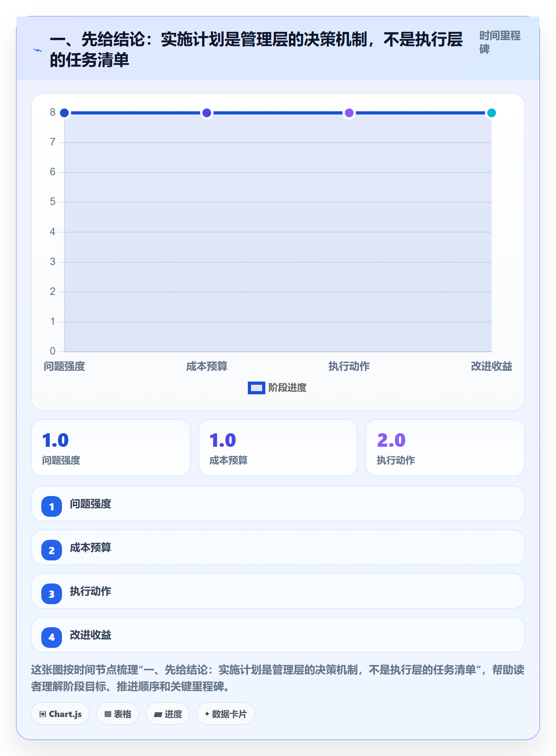Click the 时间里程碑 label in the header
The width and height of the screenshot is (556, 756).
(500, 43)
